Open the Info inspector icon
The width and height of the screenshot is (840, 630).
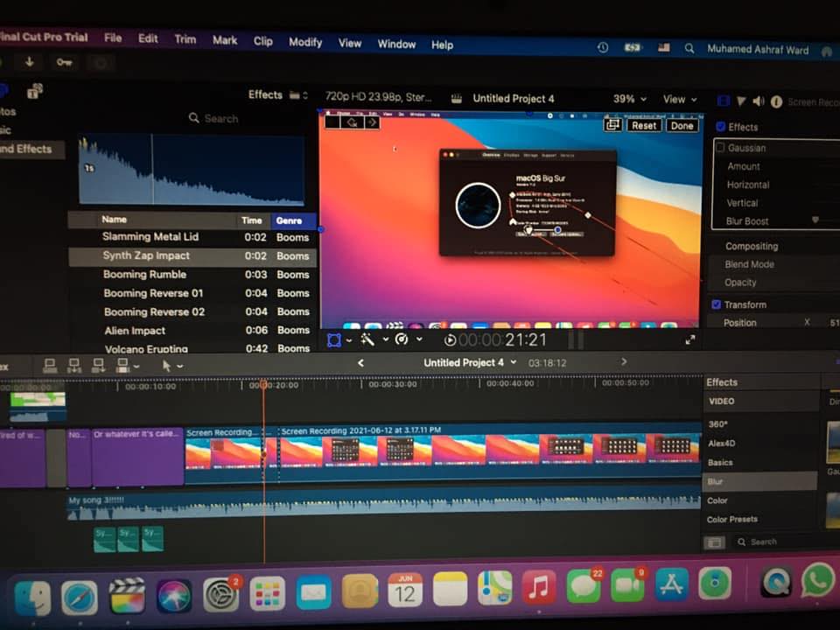coord(776,101)
